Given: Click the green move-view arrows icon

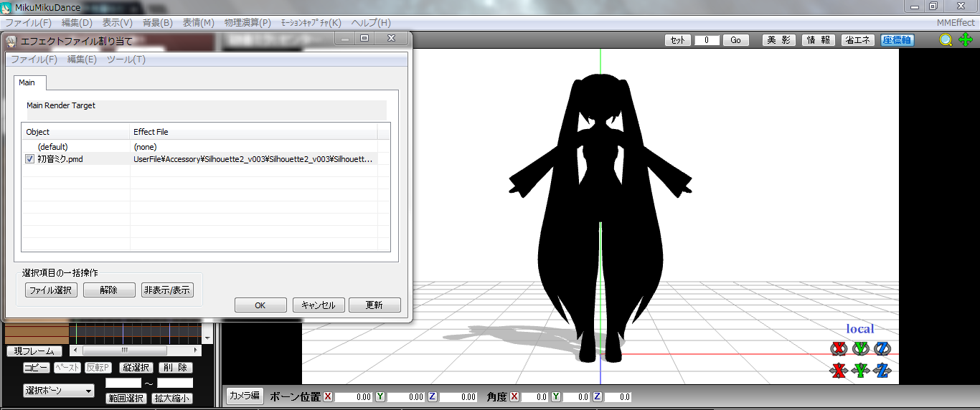Looking at the screenshot, I should (x=966, y=40).
